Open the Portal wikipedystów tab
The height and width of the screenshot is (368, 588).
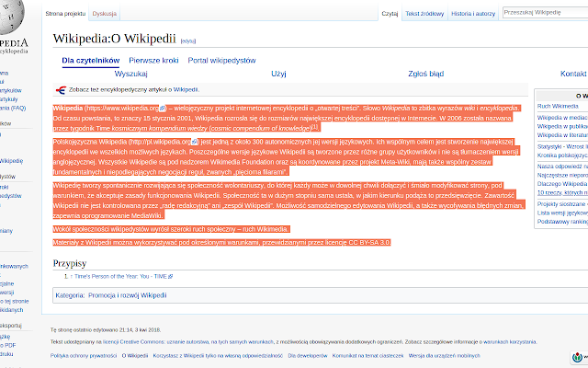point(221,61)
